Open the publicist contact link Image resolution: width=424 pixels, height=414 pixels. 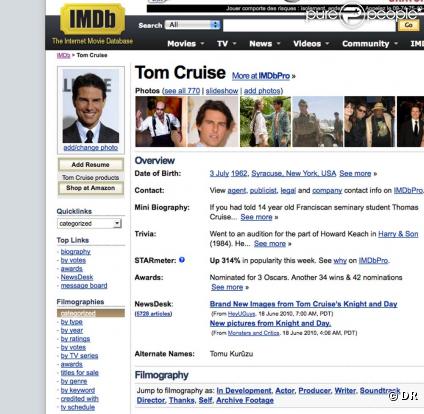[x=263, y=191]
